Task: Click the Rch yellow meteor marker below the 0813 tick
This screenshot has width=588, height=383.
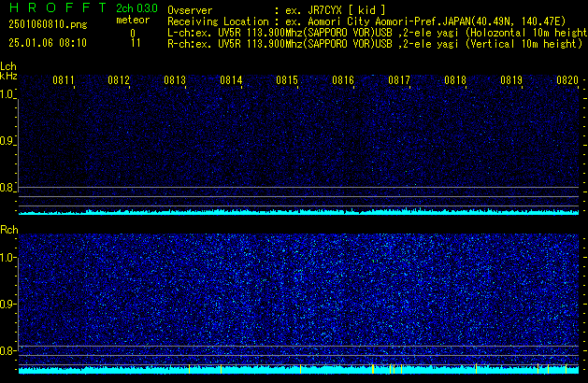Action: click(190, 369)
